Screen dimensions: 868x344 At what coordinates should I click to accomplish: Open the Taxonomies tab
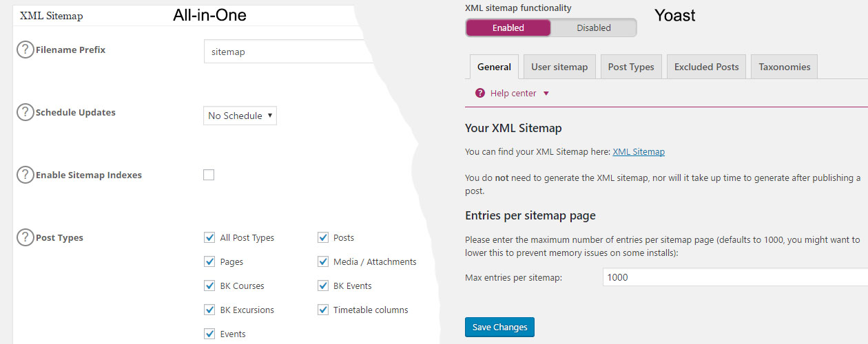tap(784, 67)
